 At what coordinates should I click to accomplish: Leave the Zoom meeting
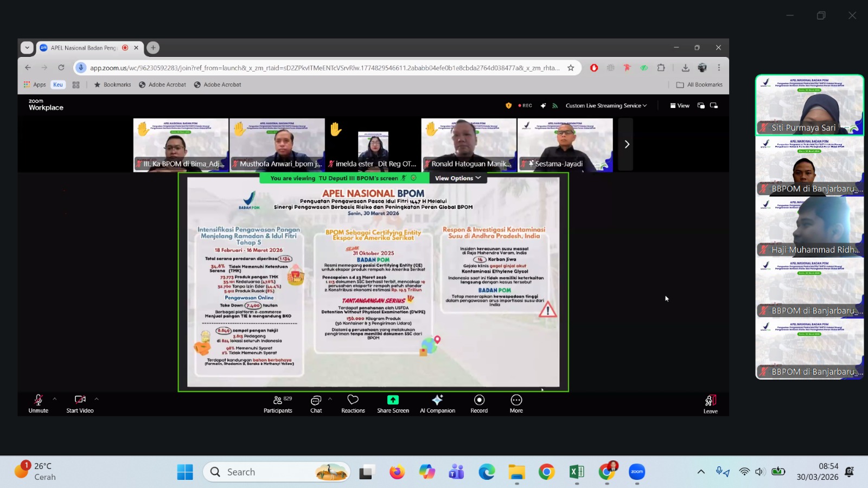click(710, 403)
